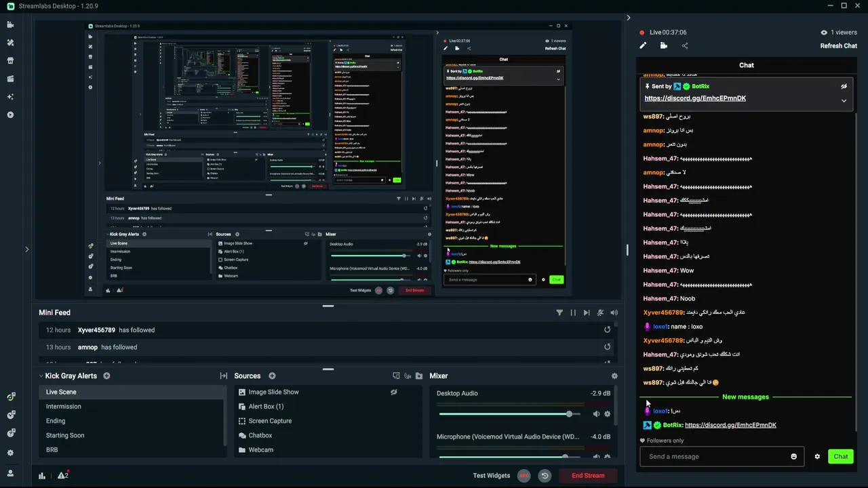Click Refresh Chat
This screenshot has width=868, height=488.
[x=839, y=46]
